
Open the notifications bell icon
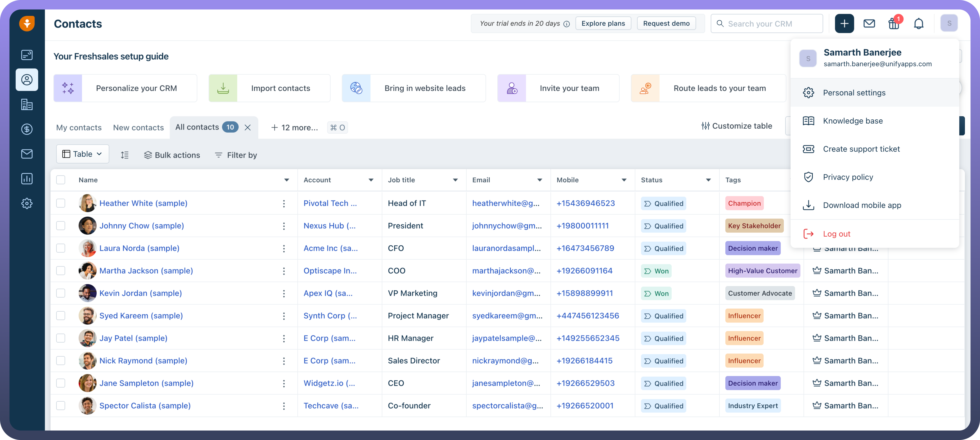[x=918, y=24]
